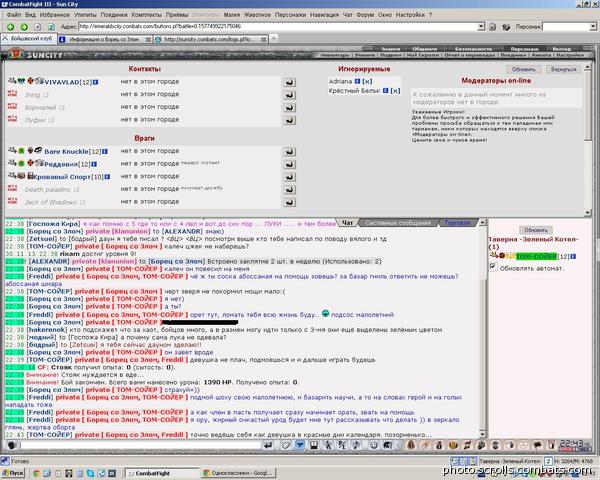Toggle the Обновлять автомат. checkbox
Viewport: 600px width, 480px height.
493,267
